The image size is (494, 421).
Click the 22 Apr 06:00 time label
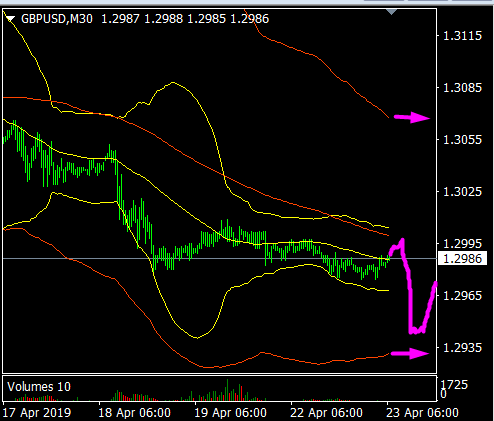point(326,413)
